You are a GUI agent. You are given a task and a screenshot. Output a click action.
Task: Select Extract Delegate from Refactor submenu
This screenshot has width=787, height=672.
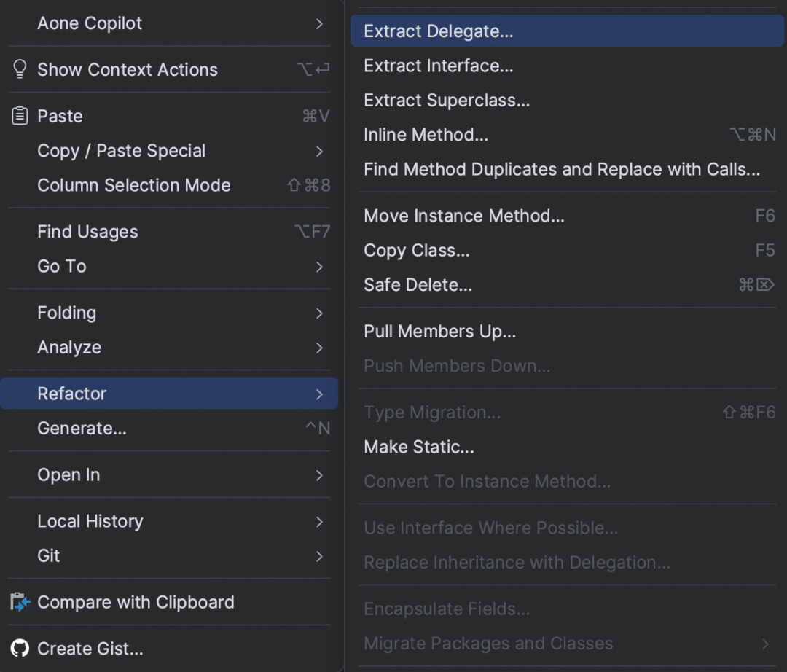tap(567, 31)
